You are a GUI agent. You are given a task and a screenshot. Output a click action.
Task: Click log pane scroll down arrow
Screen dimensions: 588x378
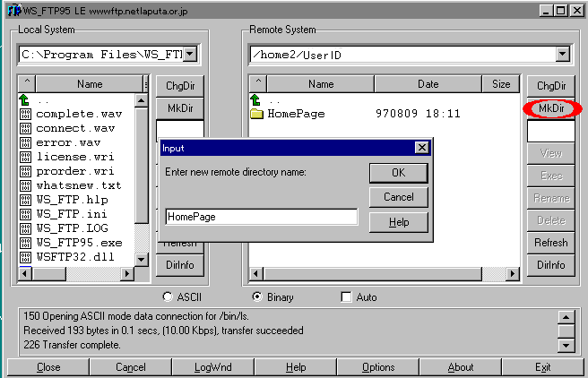(566, 345)
